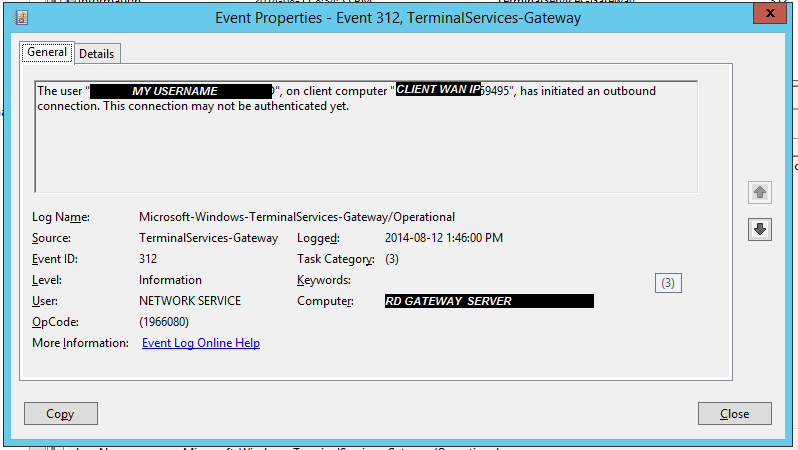The width and height of the screenshot is (798, 450).
Task: Click the Keywords value box (3)
Action: pos(668,283)
